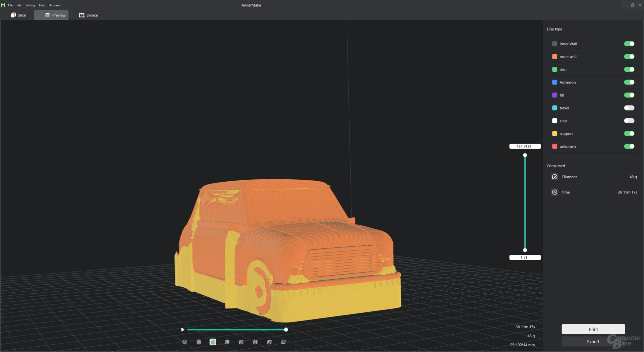This screenshot has height=352, width=644.
Task: Click the orange outer wall color swatch
Action: pyautogui.click(x=554, y=57)
